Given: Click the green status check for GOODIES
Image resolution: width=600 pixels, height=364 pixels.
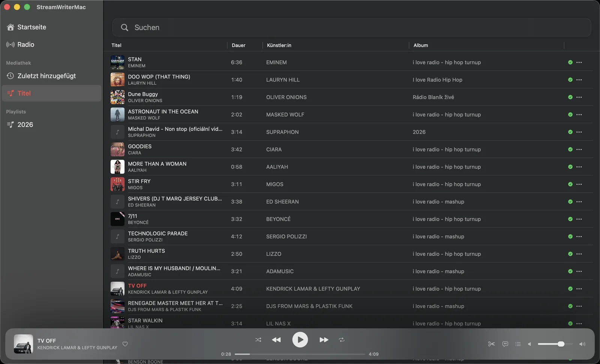Looking at the screenshot, I should point(570,149).
